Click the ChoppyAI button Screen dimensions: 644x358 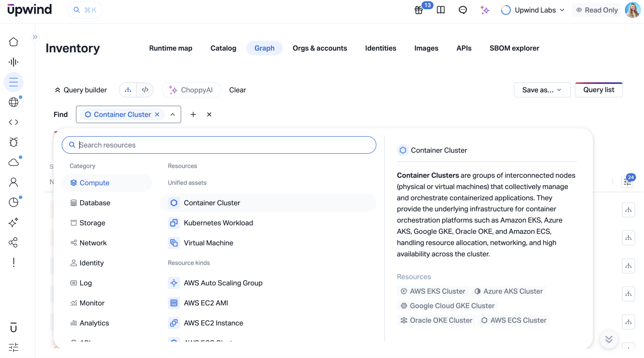191,90
